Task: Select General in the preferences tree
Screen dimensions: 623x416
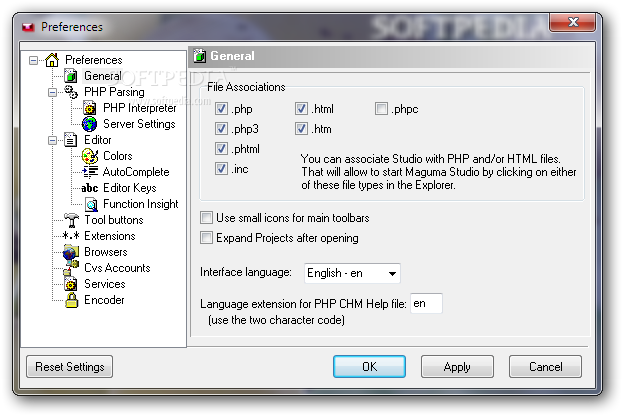Action: tap(103, 75)
